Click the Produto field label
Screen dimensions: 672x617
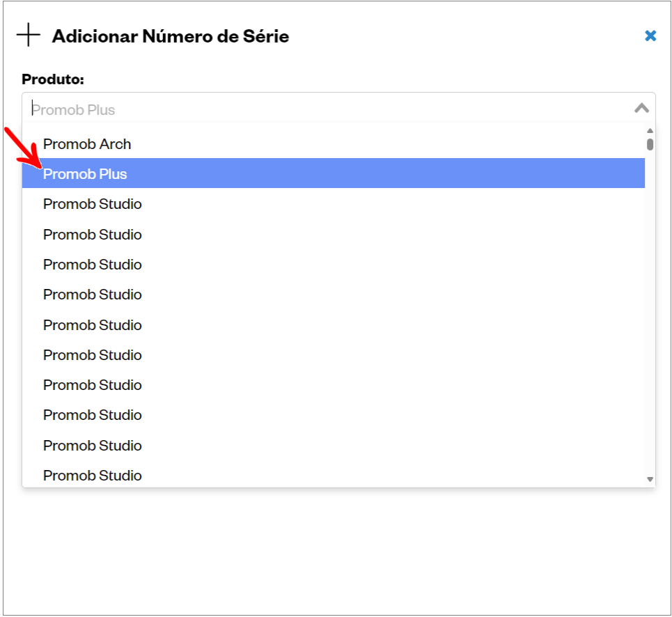pyautogui.click(x=53, y=79)
